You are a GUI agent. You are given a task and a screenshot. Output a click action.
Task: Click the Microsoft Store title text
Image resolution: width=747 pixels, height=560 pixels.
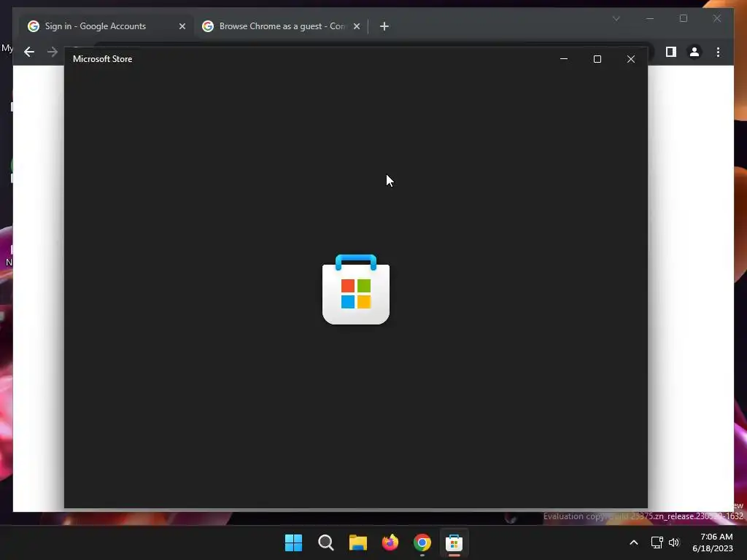pyautogui.click(x=102, y=59)
